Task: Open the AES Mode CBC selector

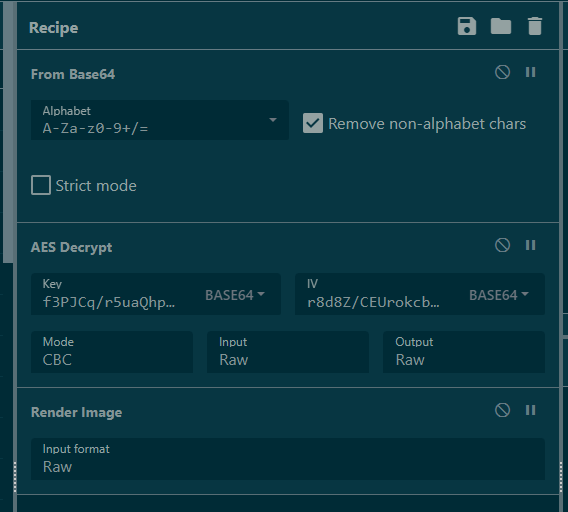Action: (x=112, y=352)
